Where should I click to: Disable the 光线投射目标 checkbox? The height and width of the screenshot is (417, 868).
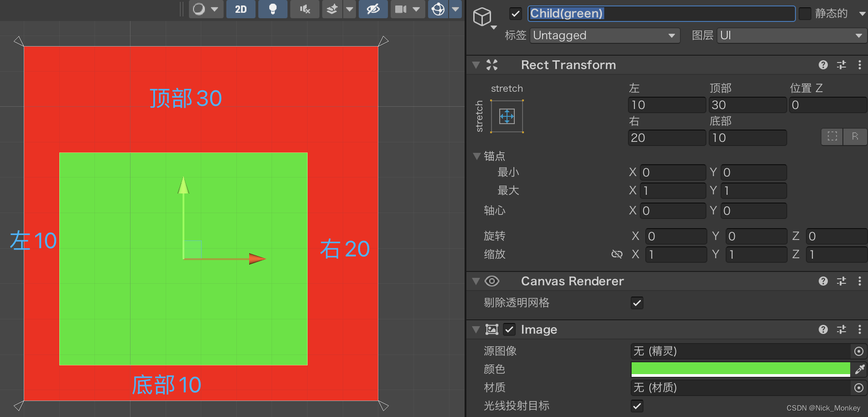(637, 406)
